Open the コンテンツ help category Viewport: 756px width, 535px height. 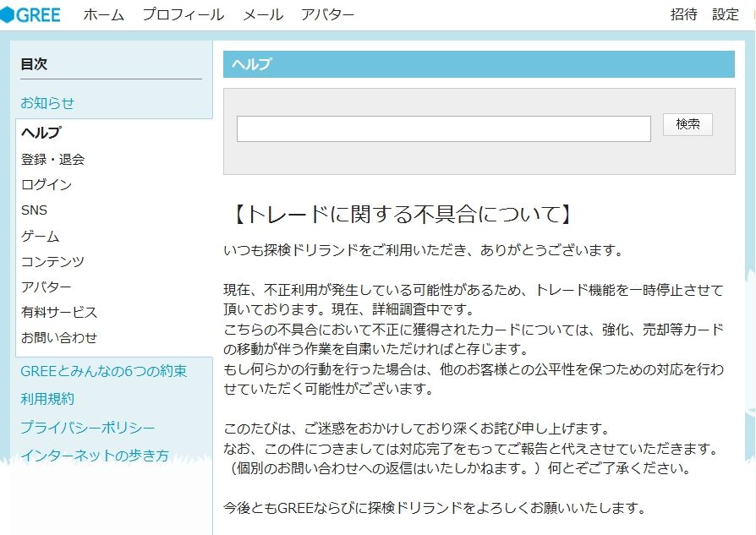(52, 261)
